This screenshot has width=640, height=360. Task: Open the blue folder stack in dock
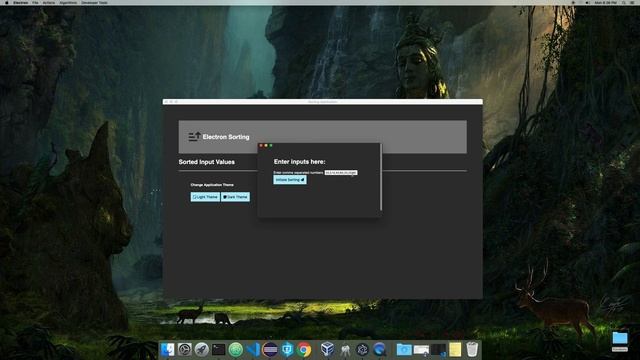tap(404, 349)
